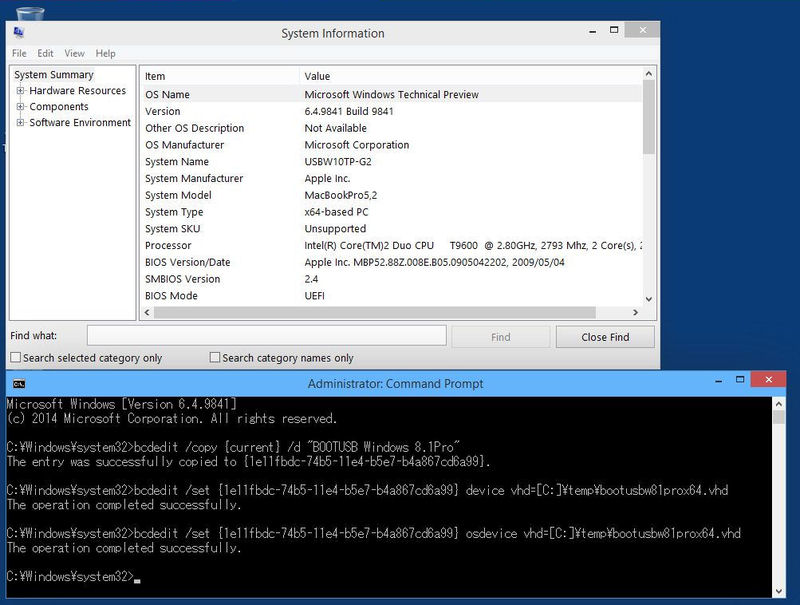
Task: Click Command Prompt scroll up arrow
Action: [779, 404]
